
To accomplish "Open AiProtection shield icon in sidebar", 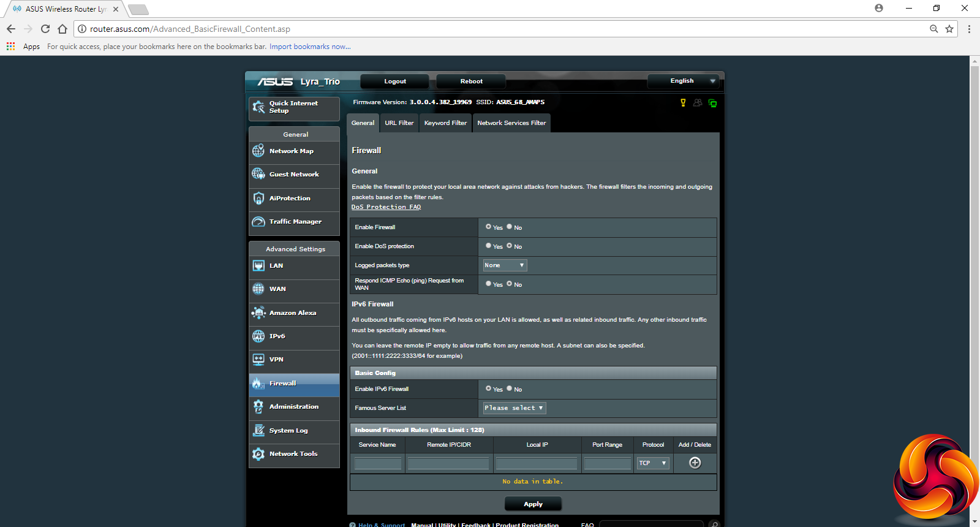I will tap(258, 199).
